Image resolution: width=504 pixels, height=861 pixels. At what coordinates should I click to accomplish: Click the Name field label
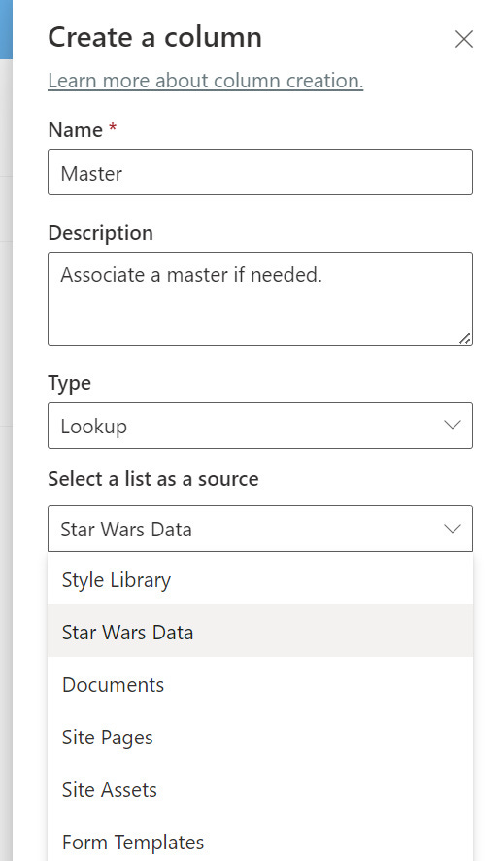coord(76,130)
